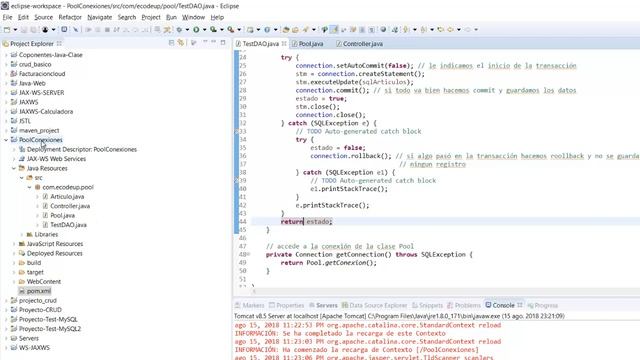
Task: Click the green Run toolbar icon
Action: [x=196, y=29]
